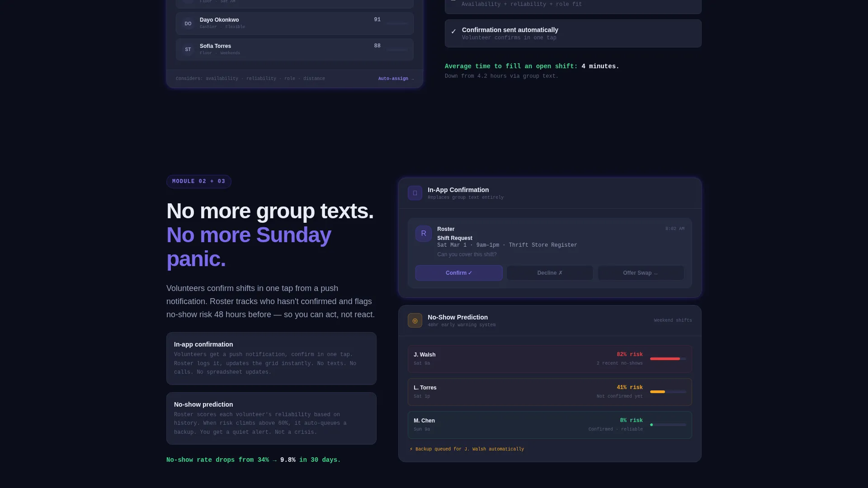868x488 pixels.
Task: Click '48hr early warning system' subtitle
Action: (461, 325)
